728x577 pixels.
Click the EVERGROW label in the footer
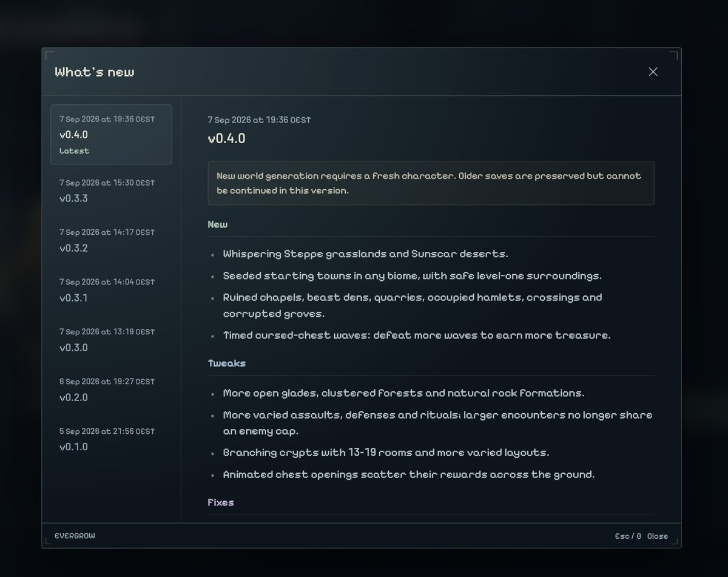click(x=75, y=536)
